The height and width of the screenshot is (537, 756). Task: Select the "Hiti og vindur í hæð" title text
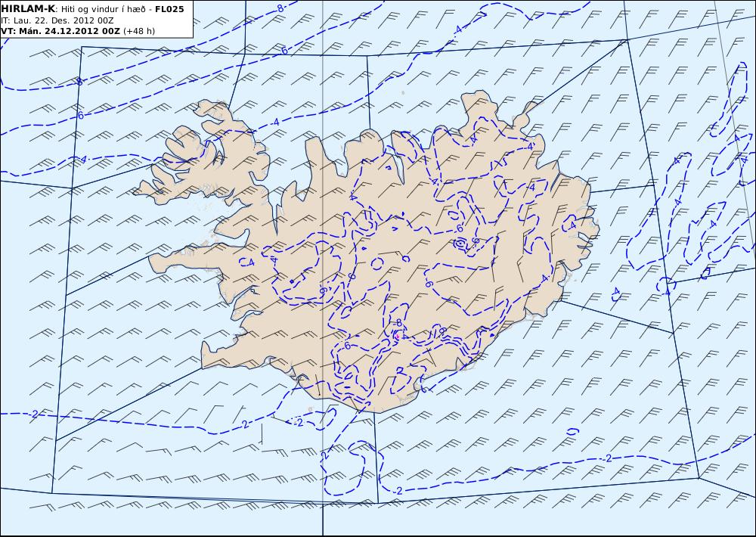[104, 9]
